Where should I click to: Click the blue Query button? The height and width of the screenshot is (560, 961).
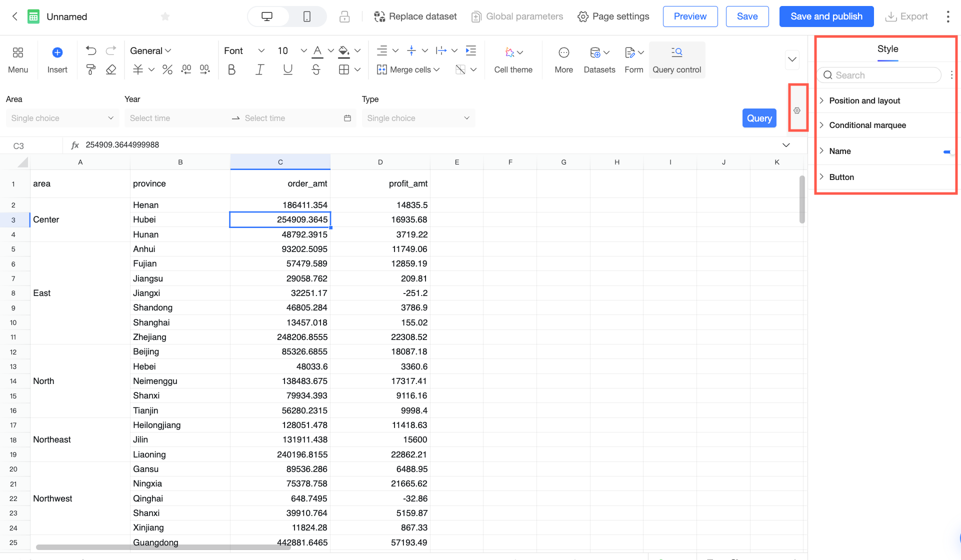point(759,118)
